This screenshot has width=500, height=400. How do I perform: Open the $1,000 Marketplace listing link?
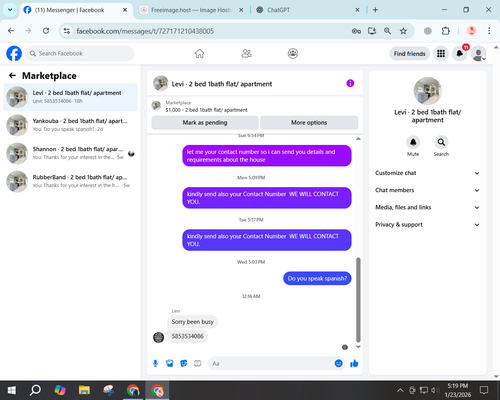[207, 110]
